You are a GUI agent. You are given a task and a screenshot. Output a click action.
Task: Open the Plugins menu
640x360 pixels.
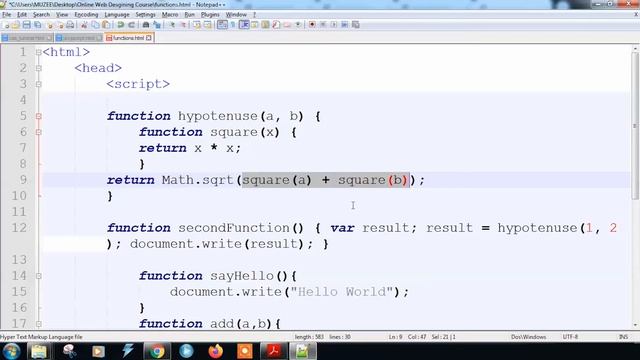[210, 14]
